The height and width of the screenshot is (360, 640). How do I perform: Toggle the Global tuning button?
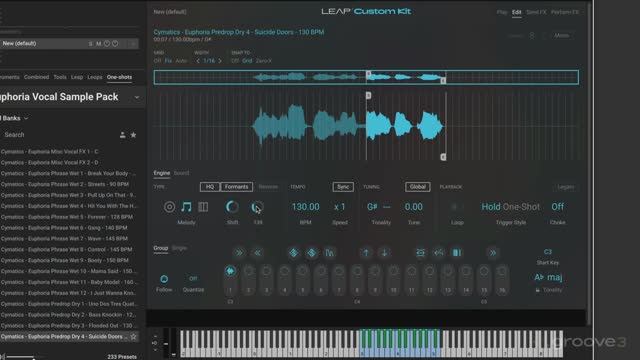tap(417, 187)
